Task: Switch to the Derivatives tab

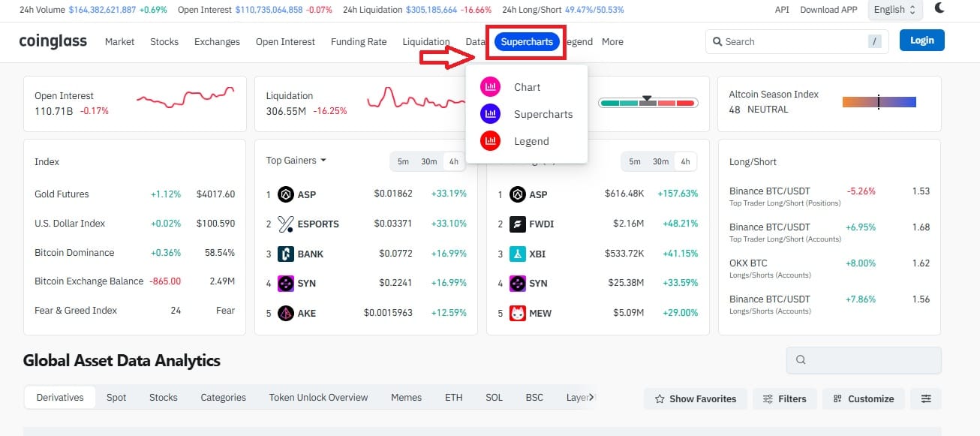Action: (x=60, y=397)
